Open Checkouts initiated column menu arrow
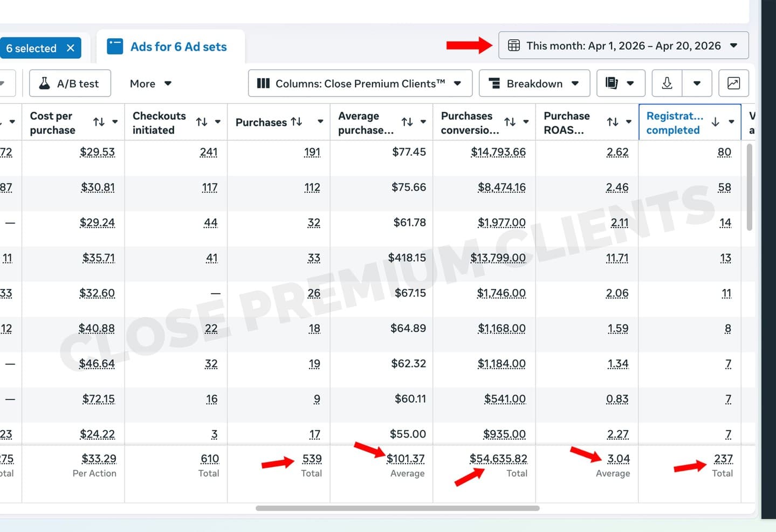Screen dimensions: 776x532 (x=218, y=122)
